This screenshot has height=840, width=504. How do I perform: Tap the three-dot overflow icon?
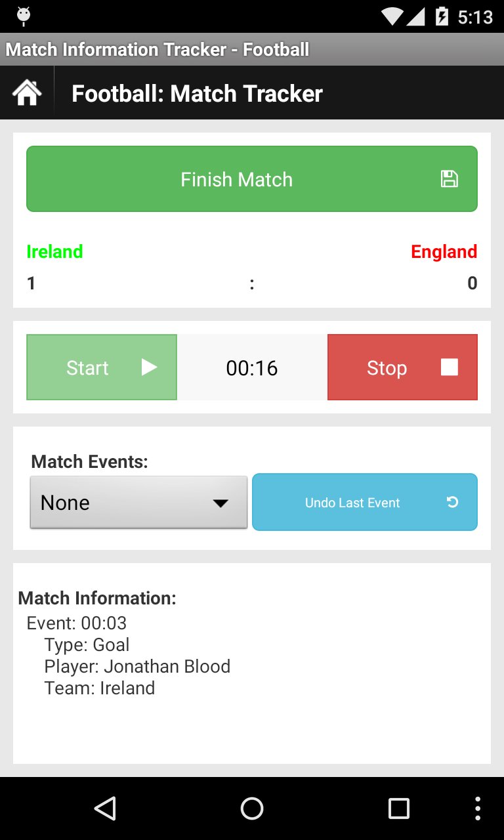pyautogui.click(x=477, y=808)
